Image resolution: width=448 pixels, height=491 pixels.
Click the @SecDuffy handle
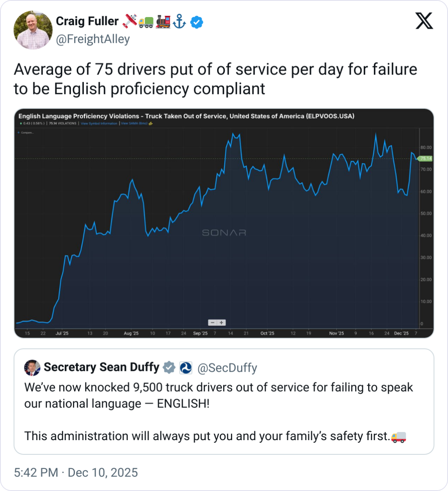(x=227, y=368)
